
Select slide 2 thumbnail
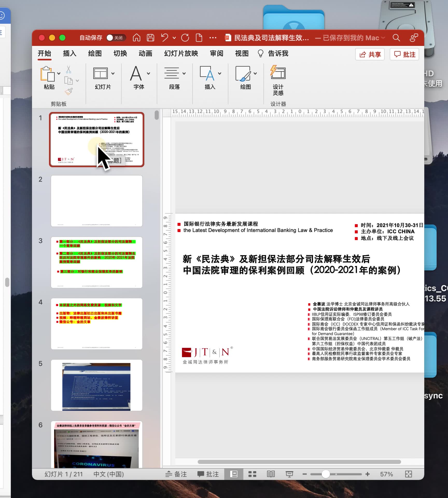[x=97, y=201]
